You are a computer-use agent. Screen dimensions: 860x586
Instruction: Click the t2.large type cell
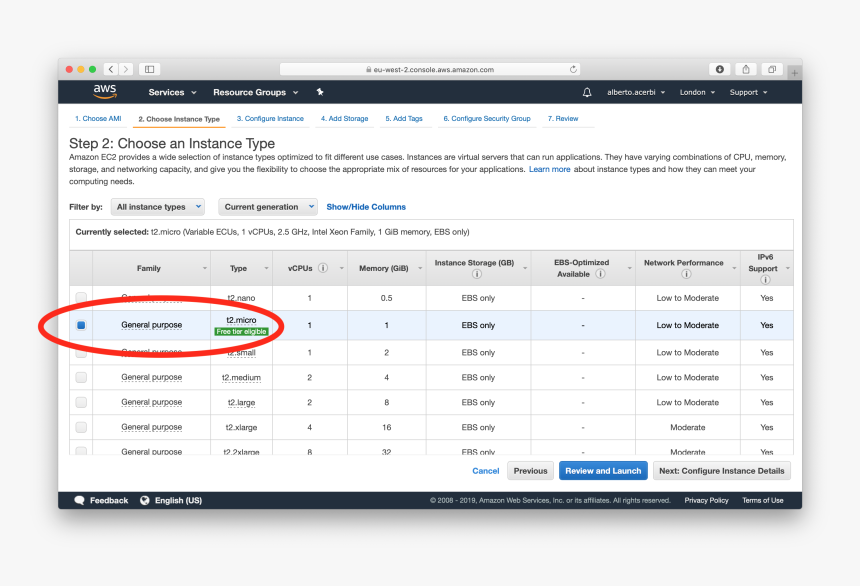pos(241,402)
